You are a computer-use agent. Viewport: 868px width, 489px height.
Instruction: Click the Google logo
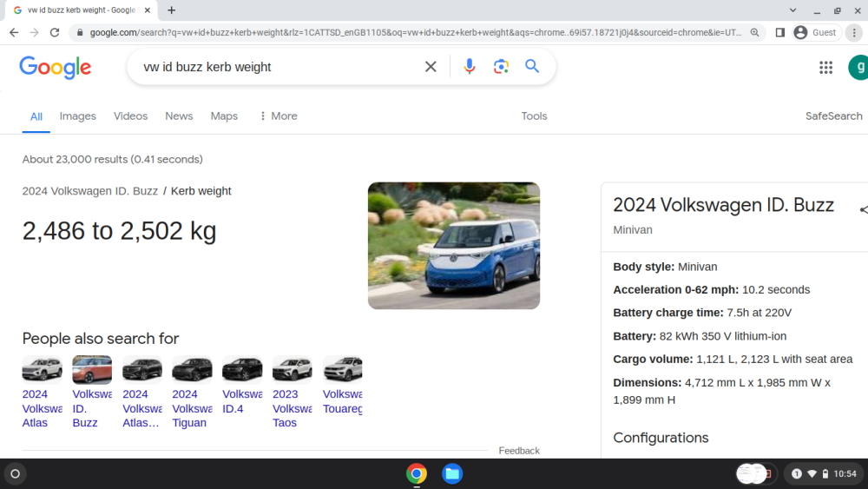pyautogui.click(x=56, y=68)
